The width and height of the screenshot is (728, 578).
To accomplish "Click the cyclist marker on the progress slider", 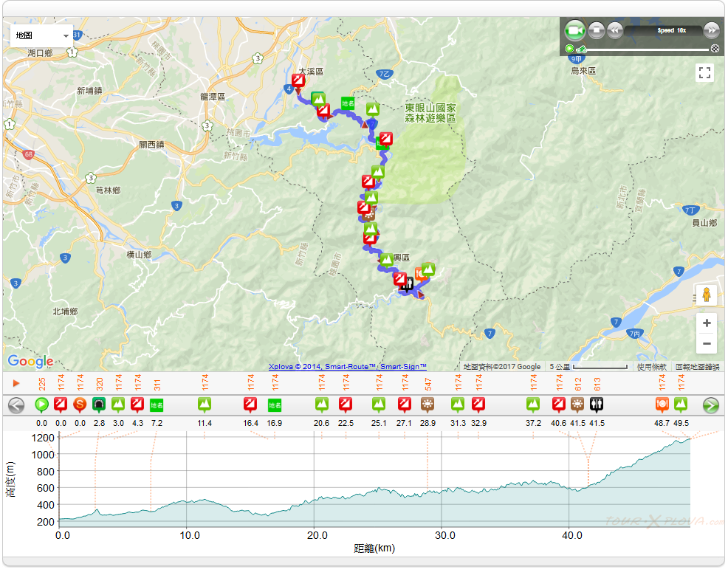I will pos(582,49).
